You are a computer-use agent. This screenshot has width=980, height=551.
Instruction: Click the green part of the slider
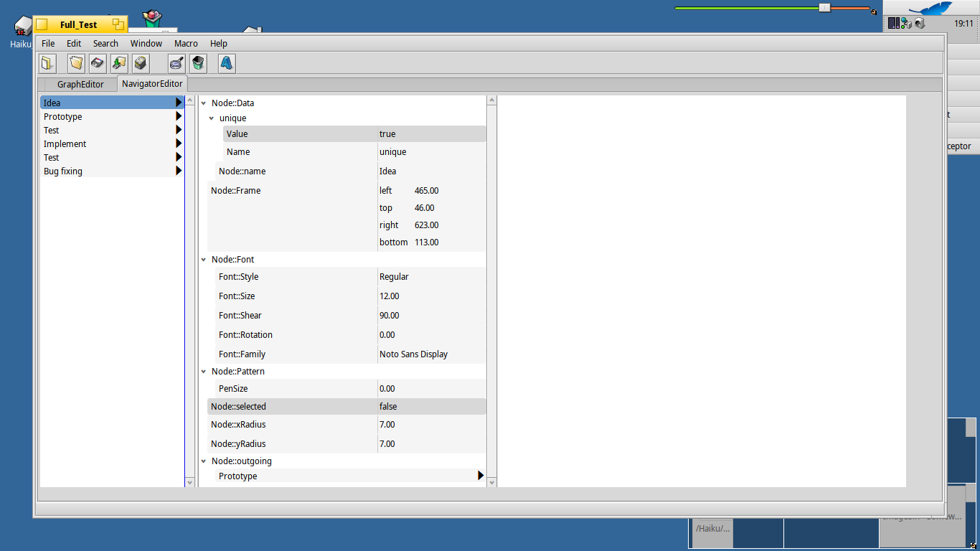747,8
